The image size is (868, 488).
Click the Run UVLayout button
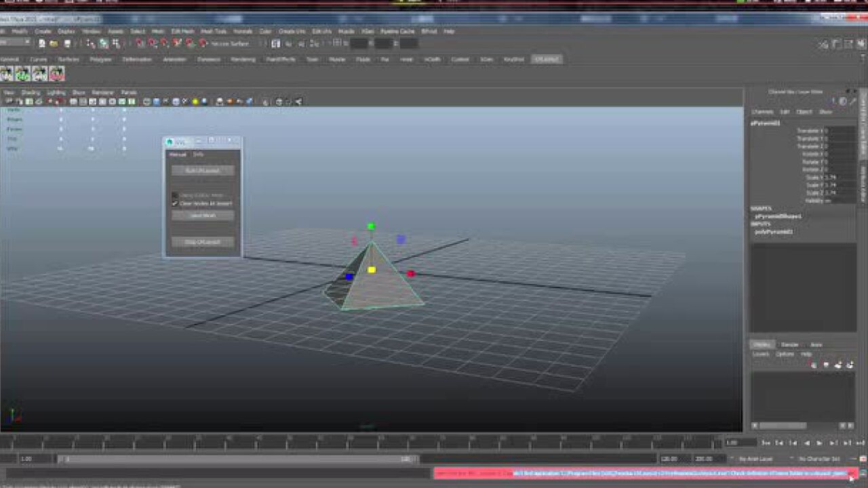[x=202, y=171]
